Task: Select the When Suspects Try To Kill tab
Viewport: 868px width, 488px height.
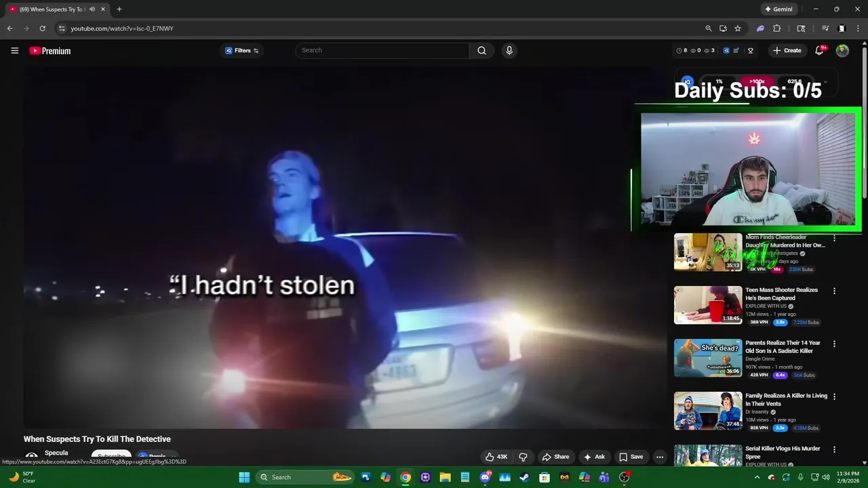Action: pyautogui.click(x=56, y=9)
